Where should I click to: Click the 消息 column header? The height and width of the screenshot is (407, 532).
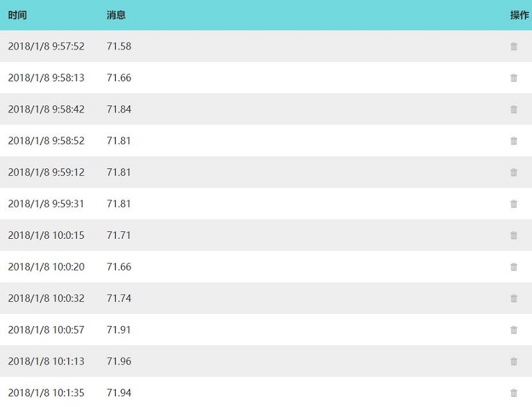tap(116, 15)
